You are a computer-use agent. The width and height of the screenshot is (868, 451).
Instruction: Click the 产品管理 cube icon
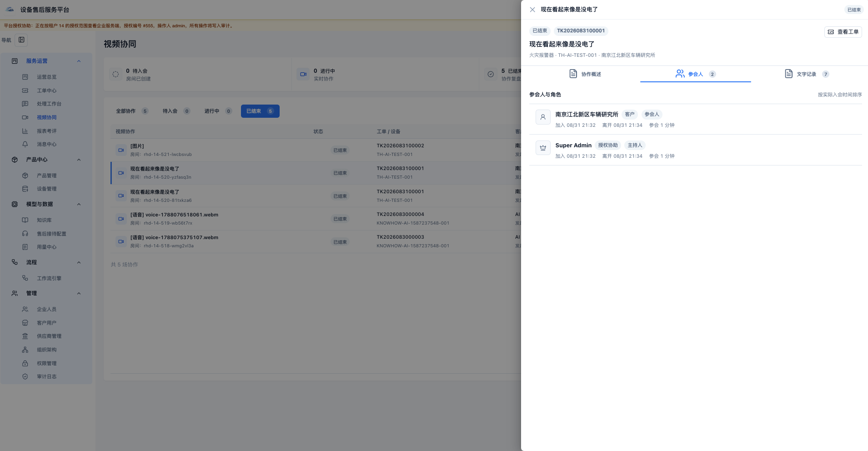coord(25,175)
